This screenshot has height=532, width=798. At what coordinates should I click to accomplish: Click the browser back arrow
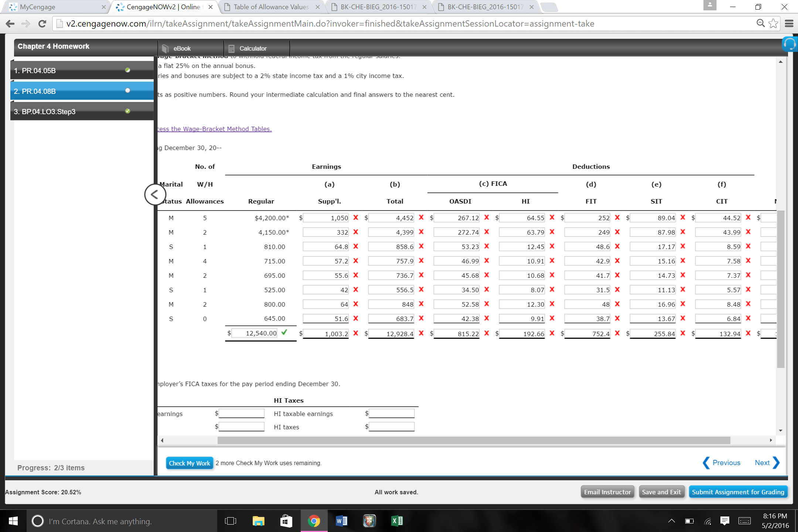10,23
